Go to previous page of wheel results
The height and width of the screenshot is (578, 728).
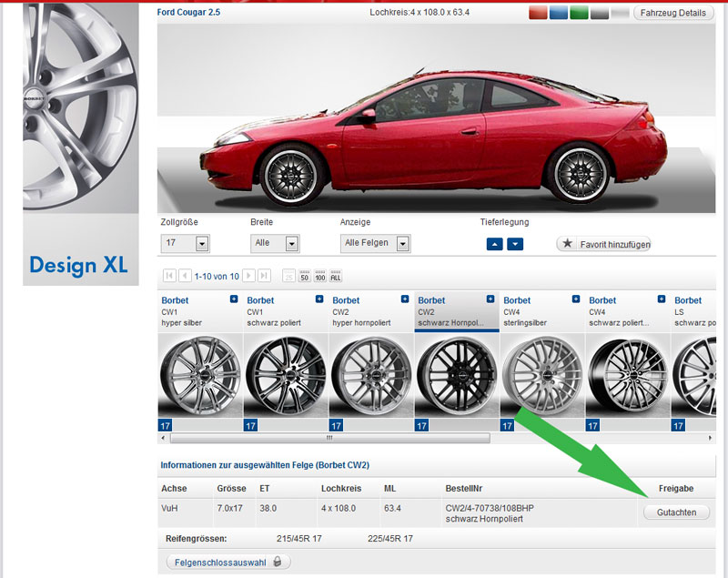click(185, 276)
